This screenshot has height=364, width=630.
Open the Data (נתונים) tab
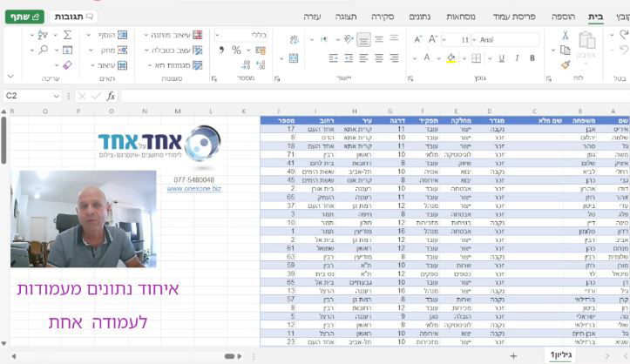click(x=420, y=17)
